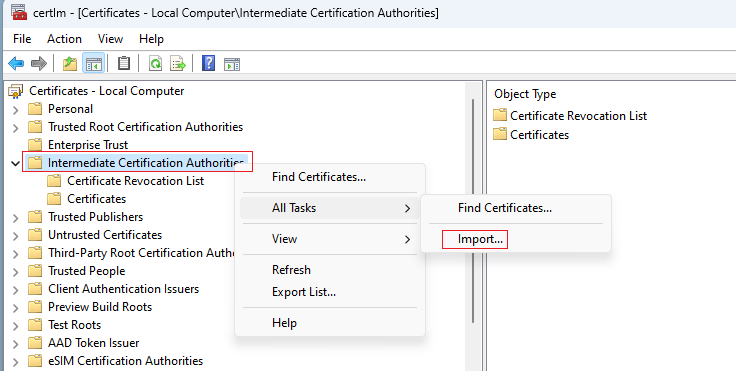This screenshot has width=736, height=371.
Task: Click the clipboard Copy toolbar icon
Action: pyautogui.click(x=123, y=63)
